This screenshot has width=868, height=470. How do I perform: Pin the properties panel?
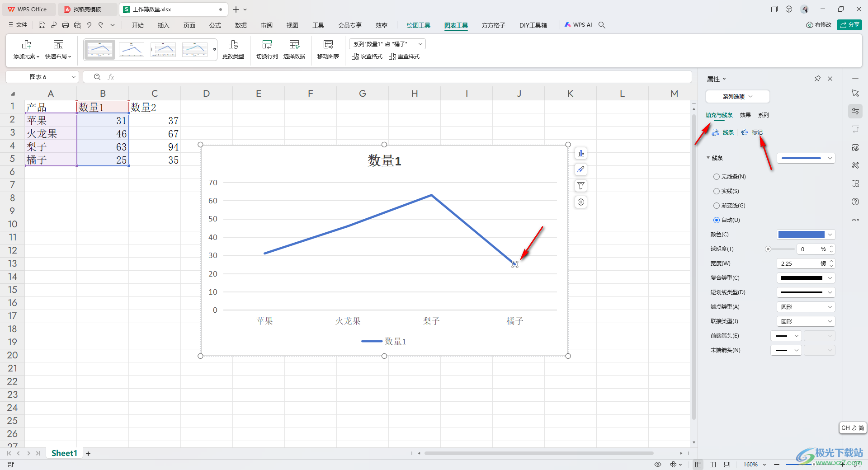tap(817, 79)
